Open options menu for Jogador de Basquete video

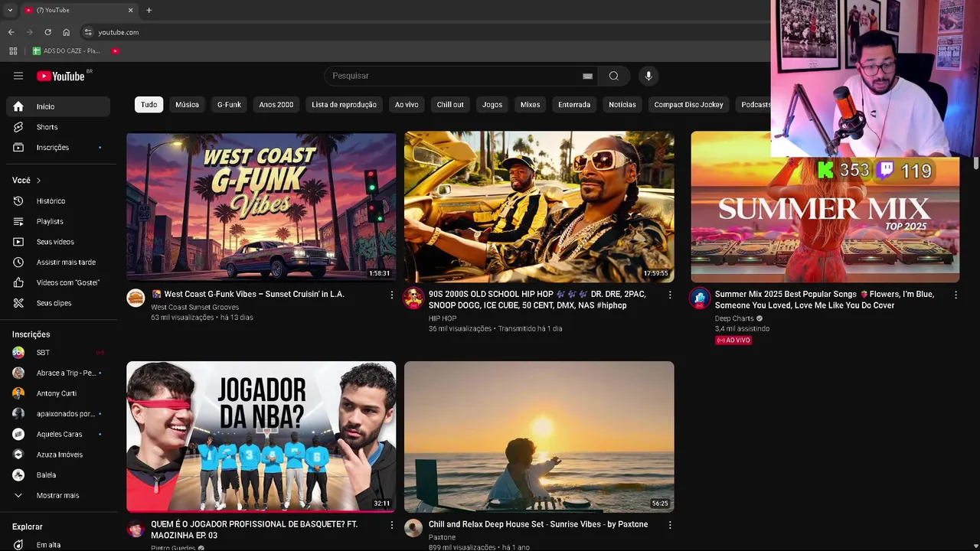point(392,525)
